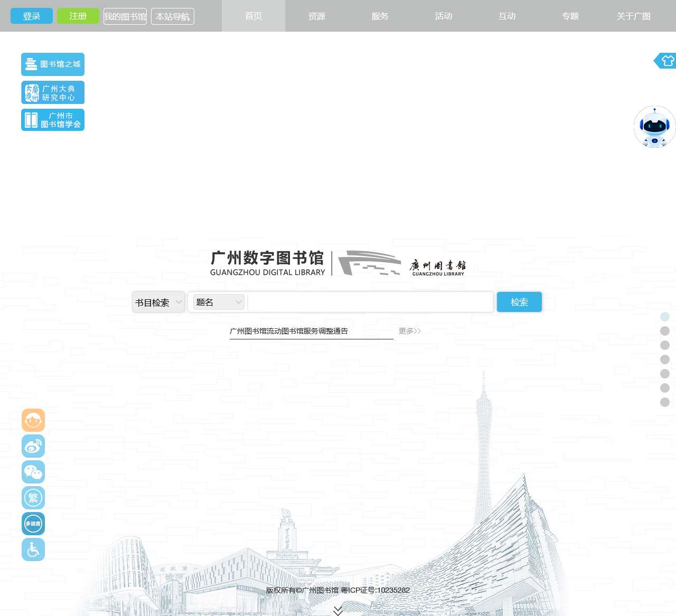The height and width of the screenshot is (616, 676).
Task: Go to sixth page section dot
Action: tap(665, 388)
